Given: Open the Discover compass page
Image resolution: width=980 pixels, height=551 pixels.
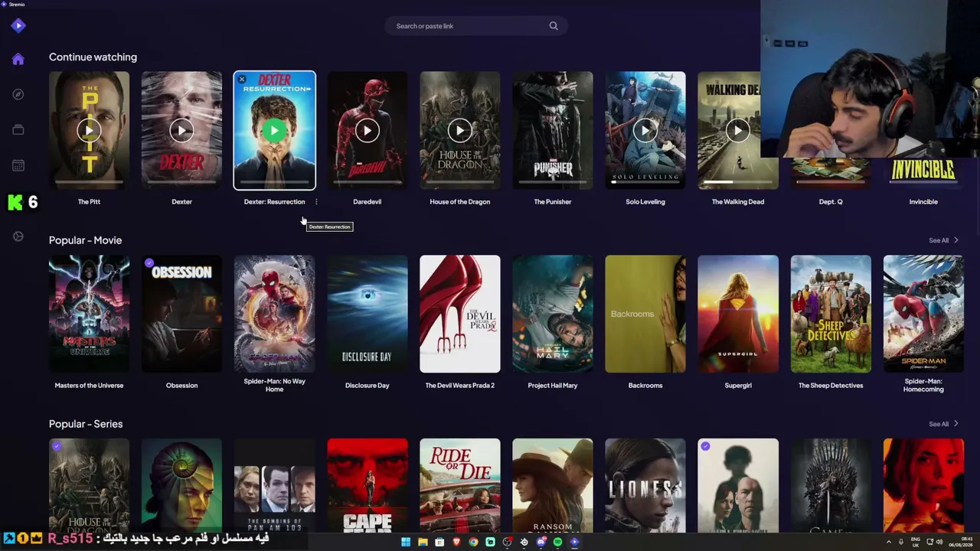Looking at the screenshot, I should point(18,94).
